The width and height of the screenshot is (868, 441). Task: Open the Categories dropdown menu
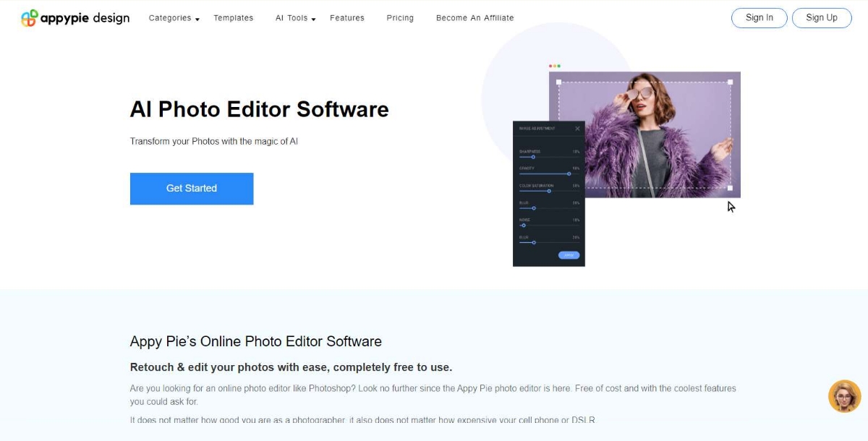(174, 18)
